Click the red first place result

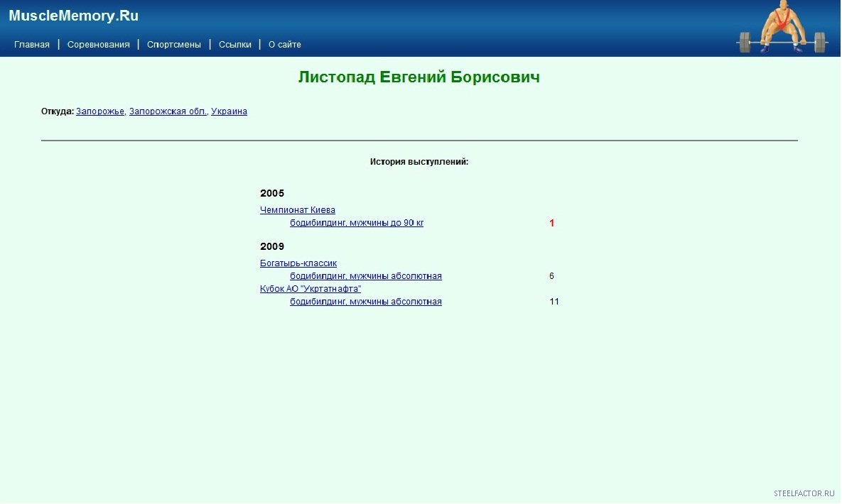click(x=551, y=223)
